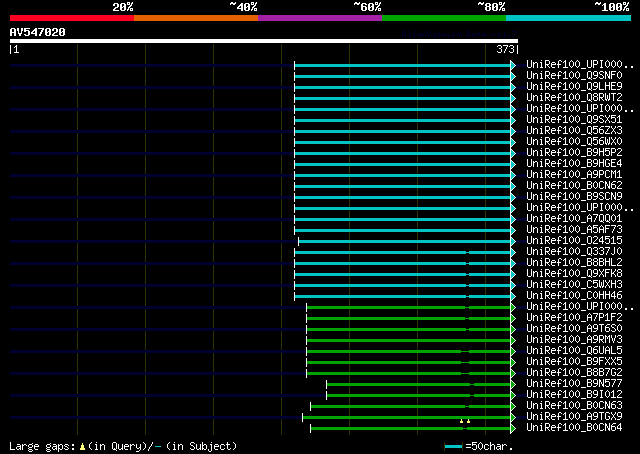
Task: Select the query name AV547020
Action: [x=38, y=32]
